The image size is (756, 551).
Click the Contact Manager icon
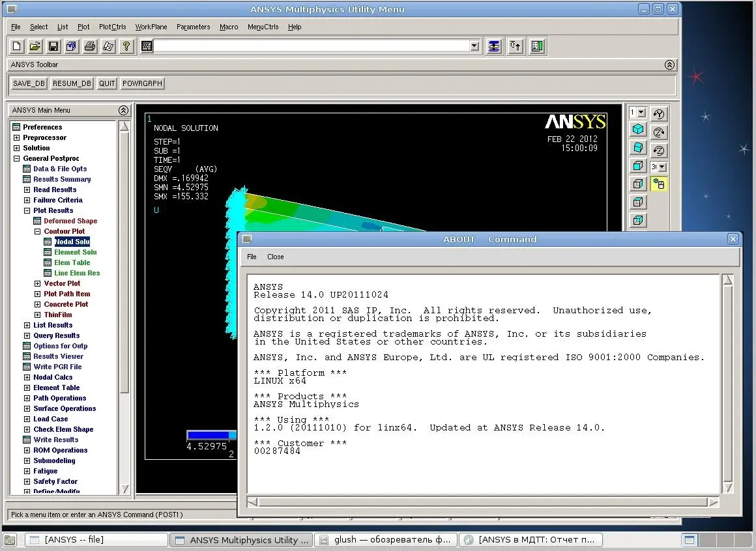537,46
